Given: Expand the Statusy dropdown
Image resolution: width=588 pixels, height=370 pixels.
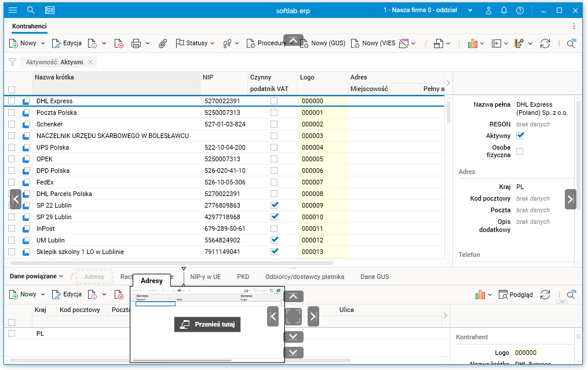Looking at the screenshot, I should tap(195, 43).
